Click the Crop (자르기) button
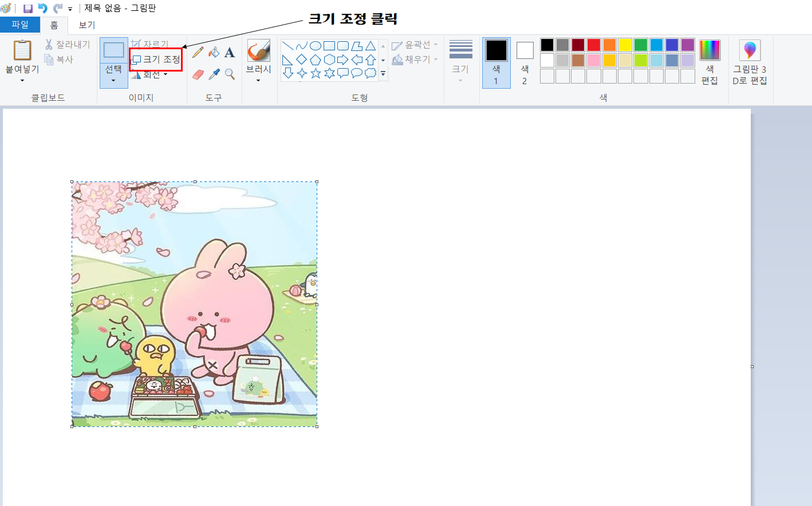The image size is (812, 506). (150, 44)
